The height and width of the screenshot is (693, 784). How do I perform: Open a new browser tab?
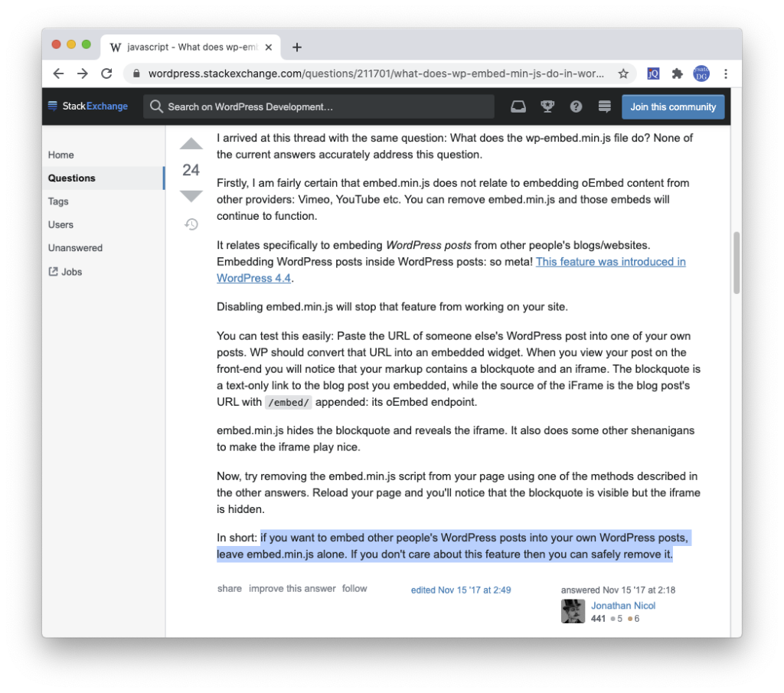[297, 47]
